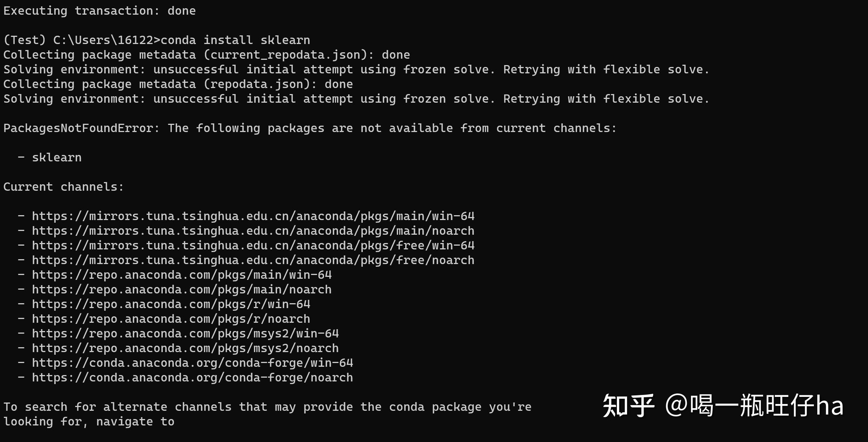Click the conda-forge/win-64 channel URL

pyautogui.click(x=192, y=363)
